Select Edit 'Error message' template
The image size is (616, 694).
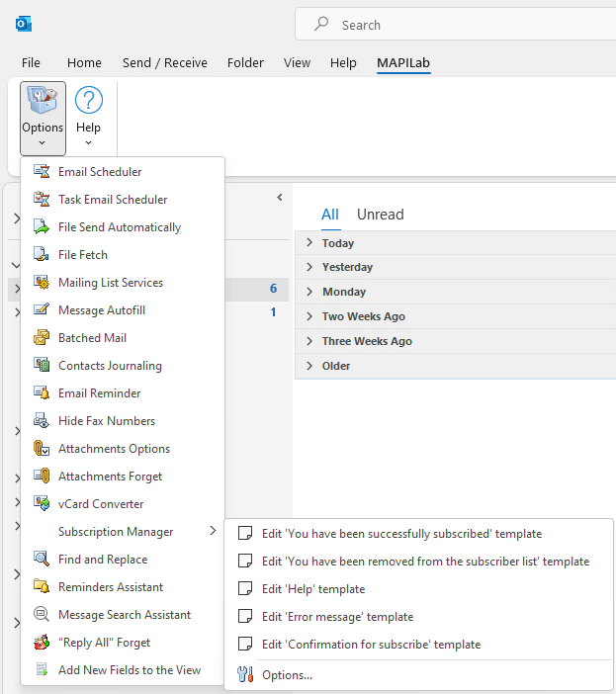click(x=337, y=617)
